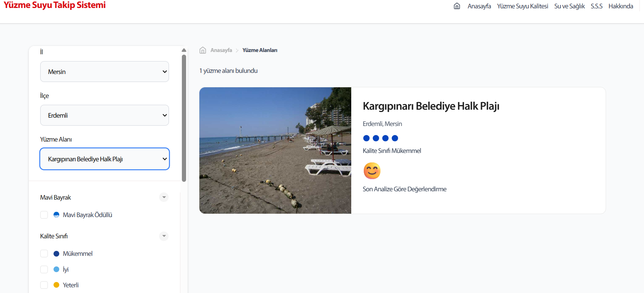The height and width of the screenshot is (293, 644).
Task: Collapse the Kalite Sınıfı filter section
Action: pyautogui.click(x=164, y=236)
